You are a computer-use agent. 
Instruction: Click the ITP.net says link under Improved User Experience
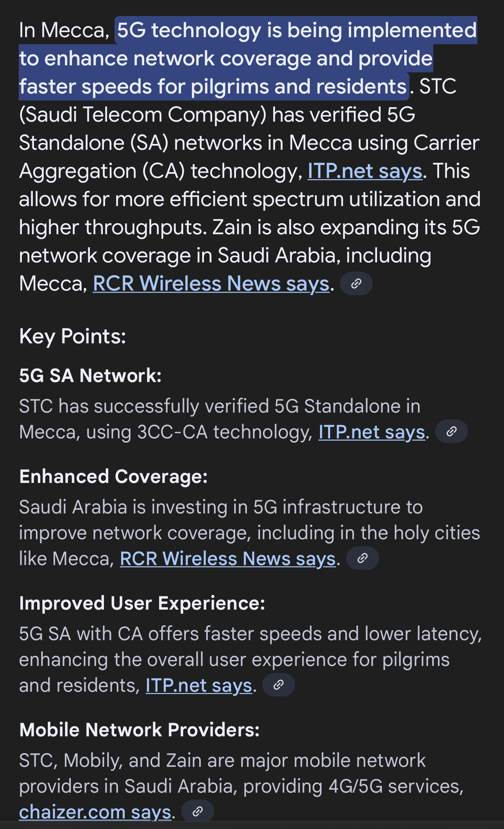(x=199, y=685)
